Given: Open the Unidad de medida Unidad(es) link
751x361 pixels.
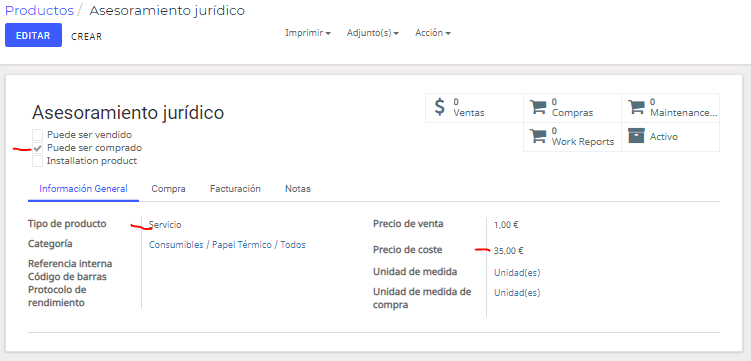Looking at the screenshot, I should point(517,272).
